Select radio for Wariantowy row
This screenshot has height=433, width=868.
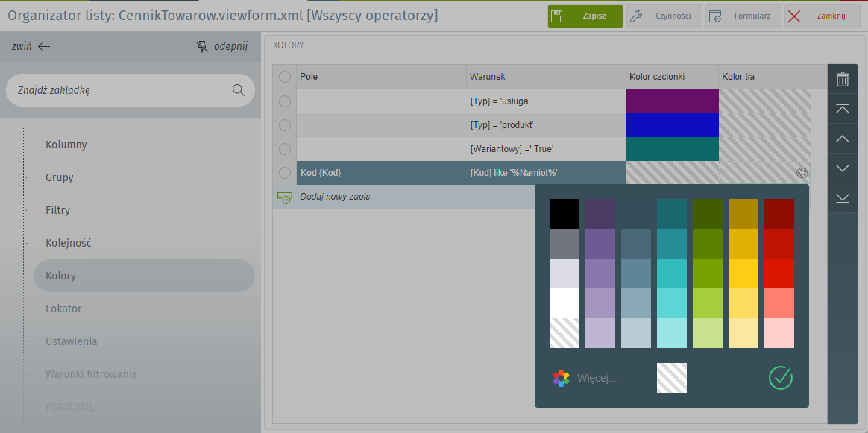click(x=284, y=149)
